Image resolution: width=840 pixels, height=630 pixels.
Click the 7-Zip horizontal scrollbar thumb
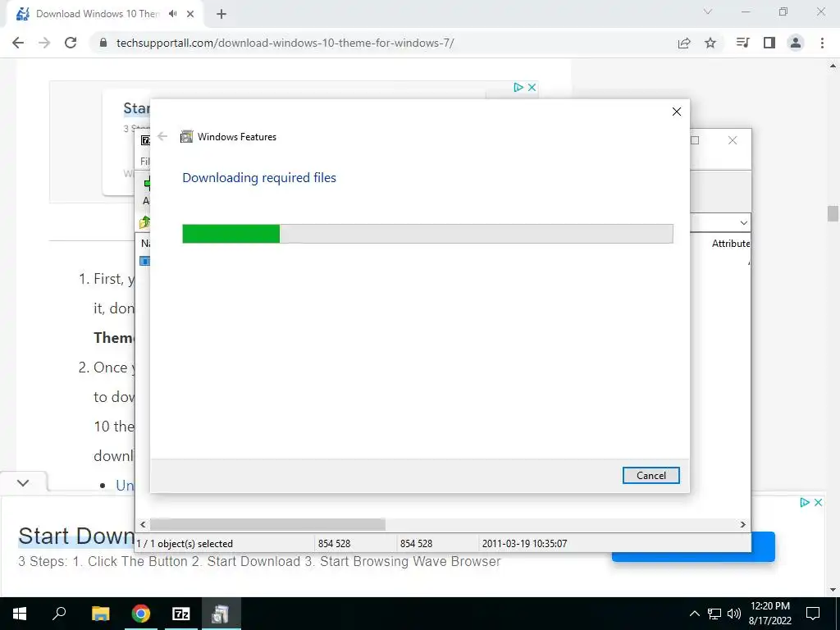(267, 524)
